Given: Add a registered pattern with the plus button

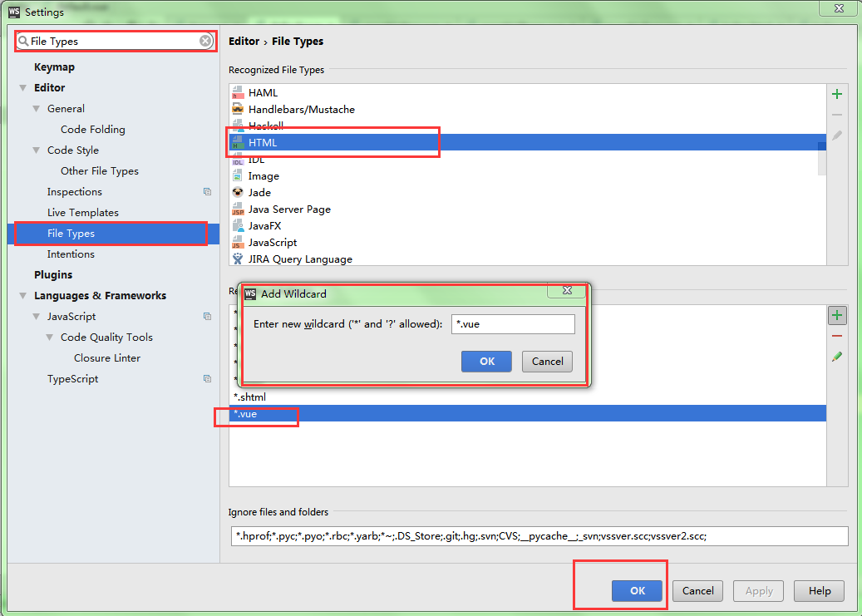Looking at the screenshot, I should (x=837, y=315).
